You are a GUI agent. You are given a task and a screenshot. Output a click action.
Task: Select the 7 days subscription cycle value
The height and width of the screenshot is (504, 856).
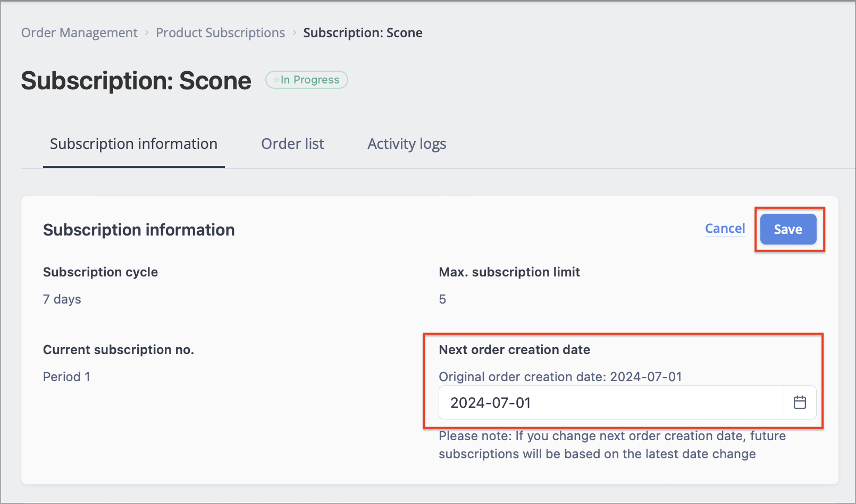tap(62, 299)
